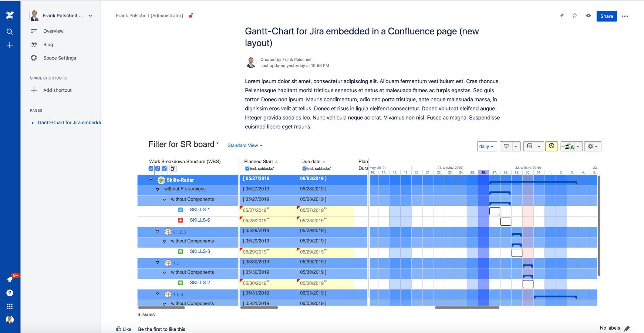Image resolution: width=644 pixels, height=333 pixels.
Task: Open the SKILLS-1 issue link
Action: click(x=200, y=210)
